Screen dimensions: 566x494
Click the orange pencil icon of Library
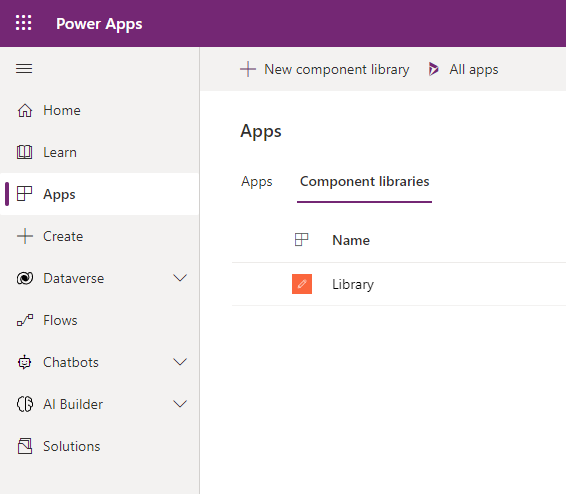click(302, 284)
